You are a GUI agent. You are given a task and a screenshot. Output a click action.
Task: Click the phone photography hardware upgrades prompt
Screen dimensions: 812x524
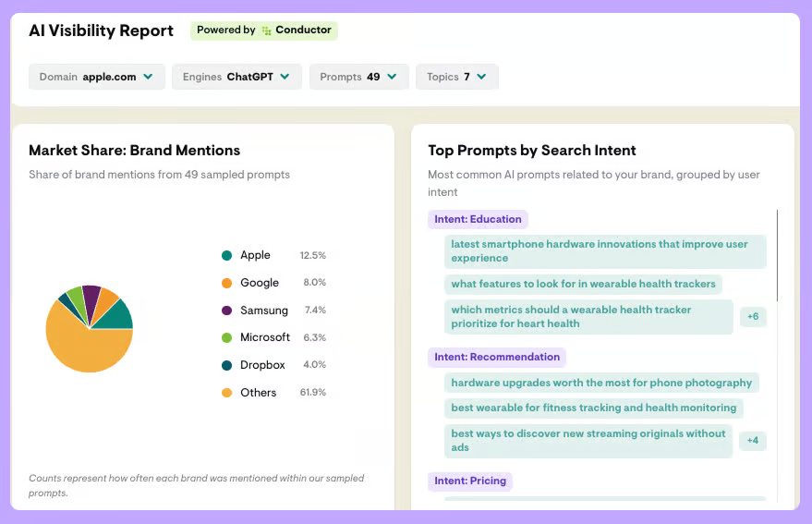[x=601, y=383]
